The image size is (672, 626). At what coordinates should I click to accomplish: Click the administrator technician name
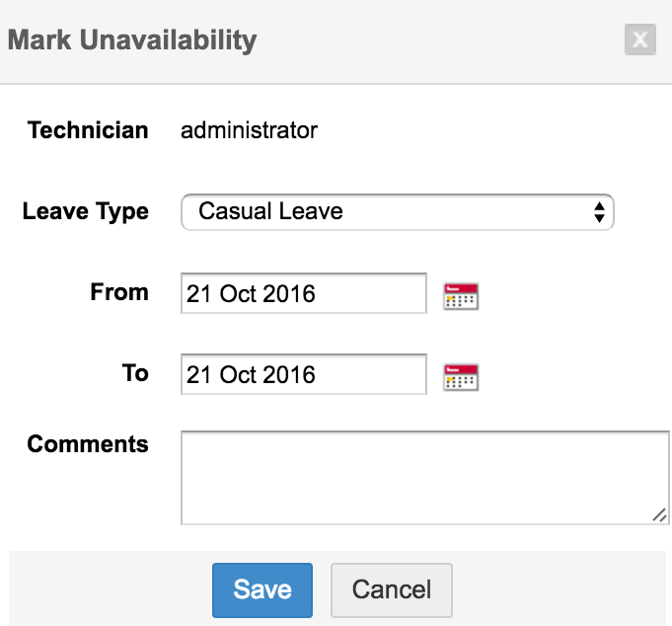pos(249,130)
